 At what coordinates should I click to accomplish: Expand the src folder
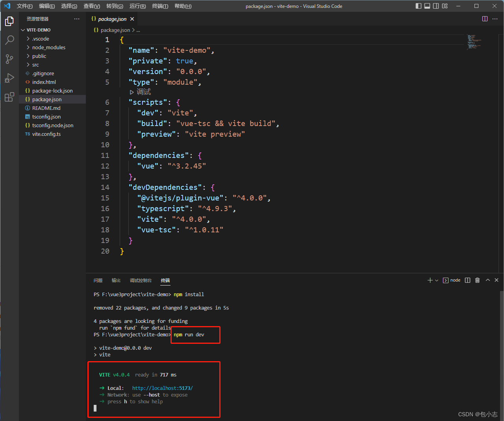[x=52, y=65]
